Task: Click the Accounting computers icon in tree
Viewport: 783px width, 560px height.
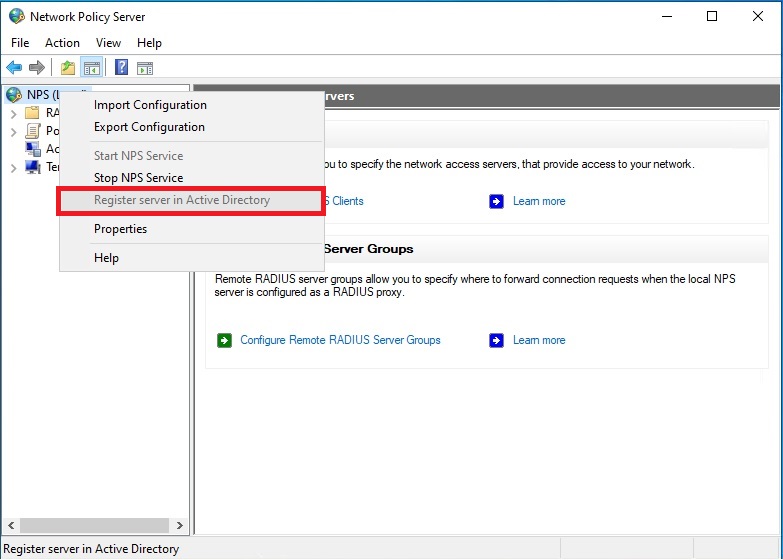Action: [33, 149]
